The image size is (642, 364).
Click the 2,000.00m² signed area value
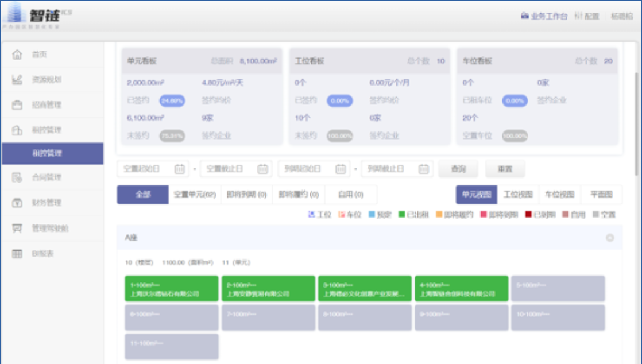tap(145, 83)
